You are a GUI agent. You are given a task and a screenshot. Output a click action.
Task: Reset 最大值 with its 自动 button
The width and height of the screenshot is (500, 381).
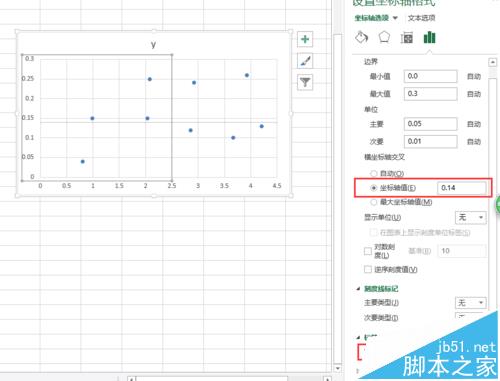474,94
